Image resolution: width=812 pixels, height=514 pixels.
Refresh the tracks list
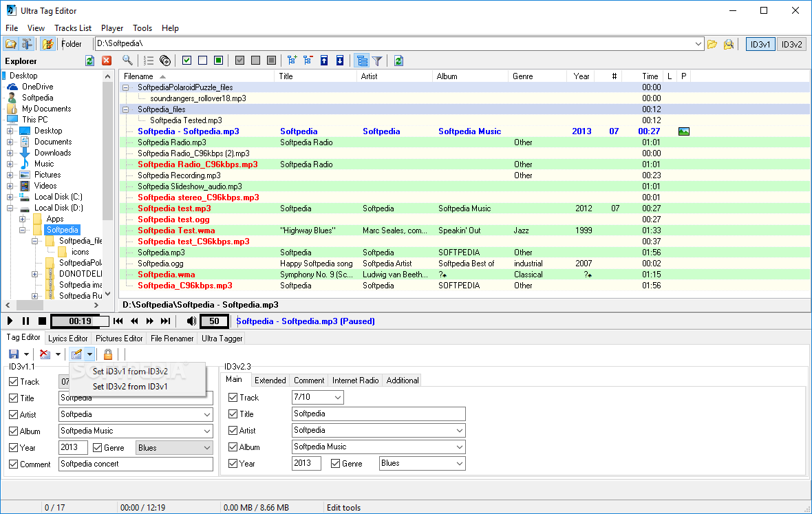(x=398, y=61)
